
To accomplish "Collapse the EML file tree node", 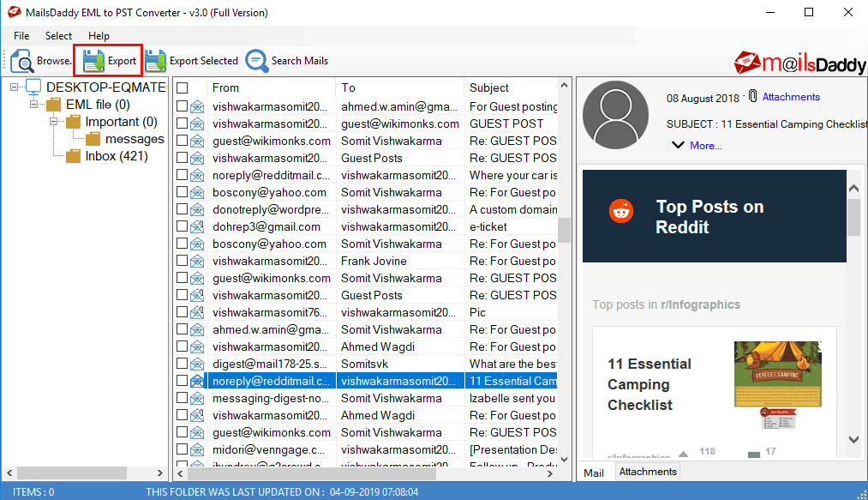I will (x=35, y=105).
